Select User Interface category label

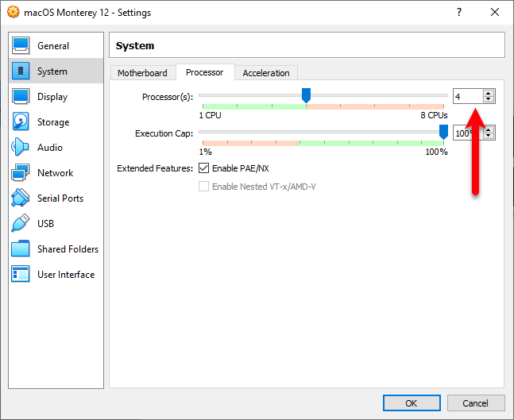66,274
